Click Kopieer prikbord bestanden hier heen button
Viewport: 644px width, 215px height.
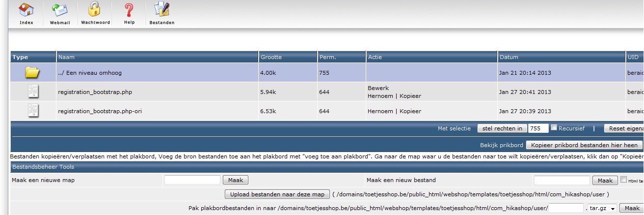point(584,145)
